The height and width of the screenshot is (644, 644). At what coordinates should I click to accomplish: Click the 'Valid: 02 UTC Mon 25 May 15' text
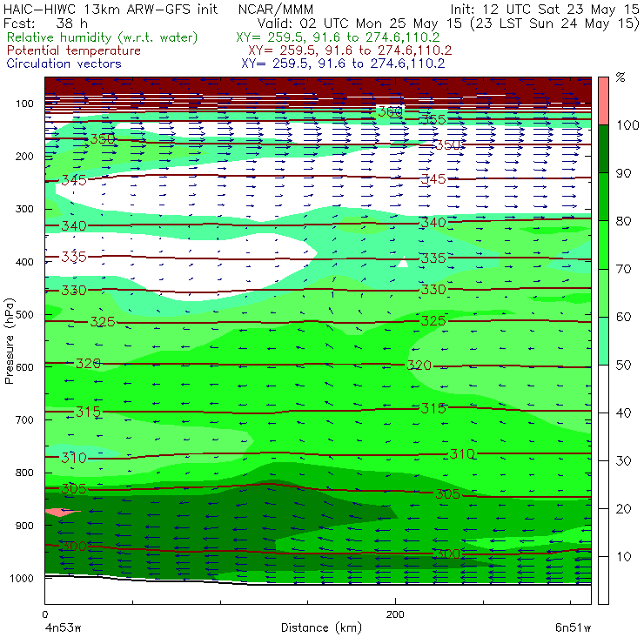[x=359, y=23]
